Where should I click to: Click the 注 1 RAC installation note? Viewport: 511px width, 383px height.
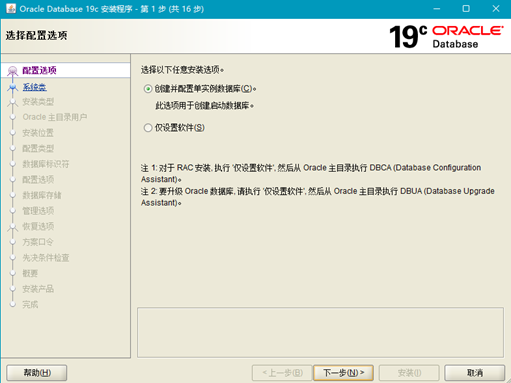[x=311, y=173]
